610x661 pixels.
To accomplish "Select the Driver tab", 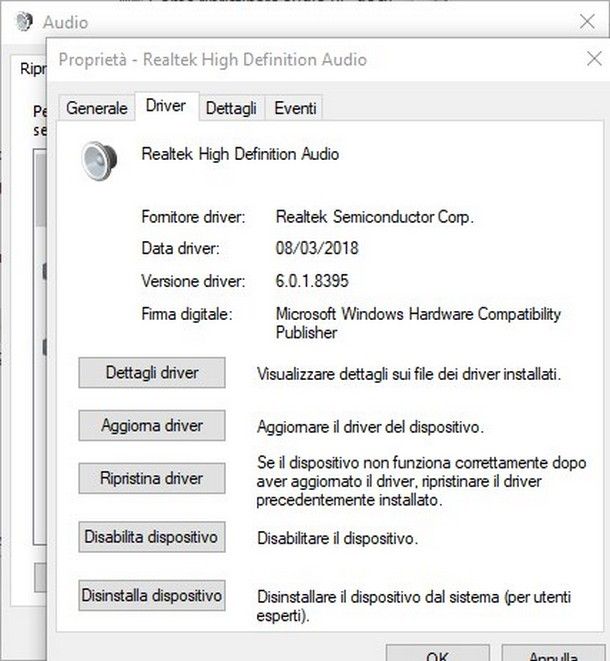I will [x=166, y=106].
